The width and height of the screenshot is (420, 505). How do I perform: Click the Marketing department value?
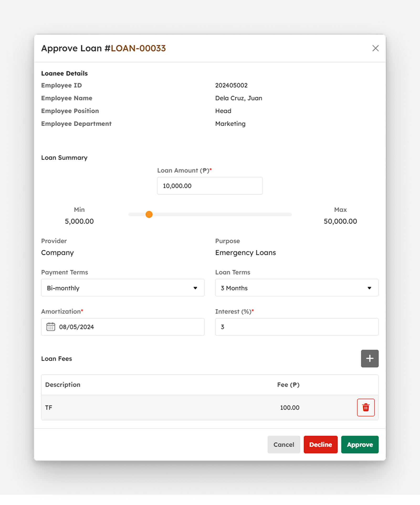[x=230, y=124]
